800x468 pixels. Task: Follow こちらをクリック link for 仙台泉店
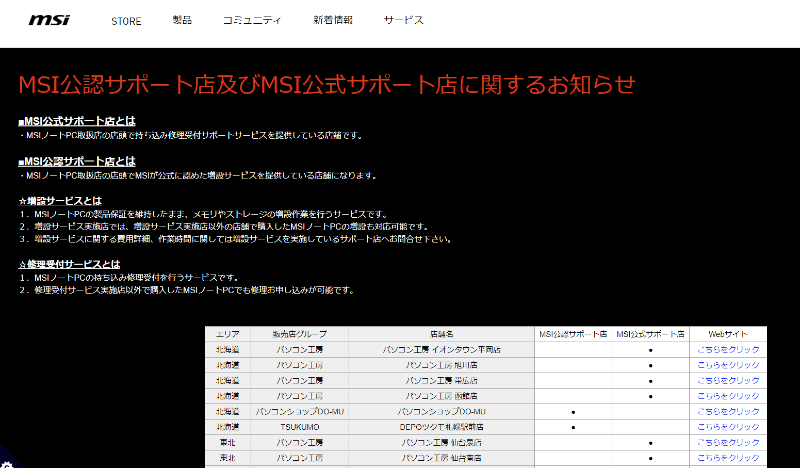click(728, 442)
